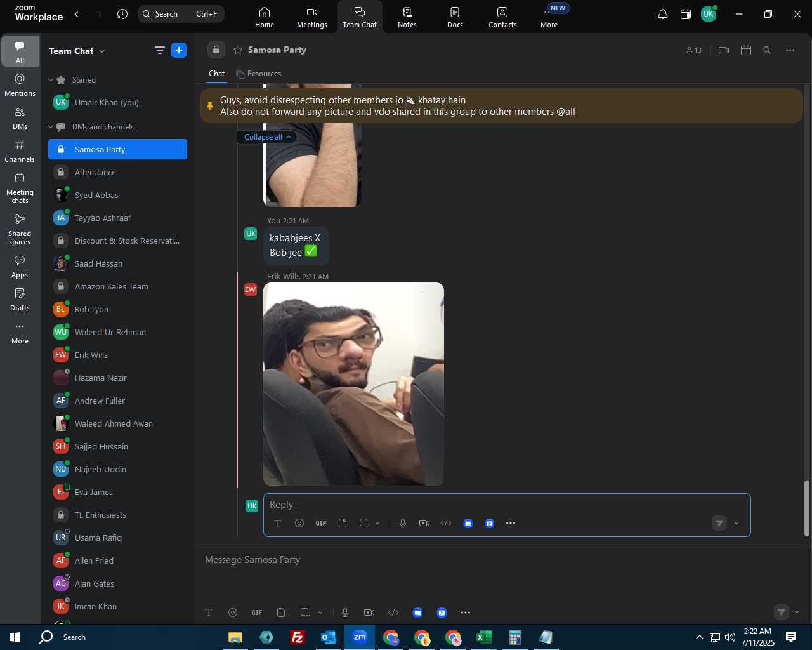The height and width of the screenshot is (650, 812).
Task: Toggle text formatting in the bottom message box
Action: coord(209,613)
